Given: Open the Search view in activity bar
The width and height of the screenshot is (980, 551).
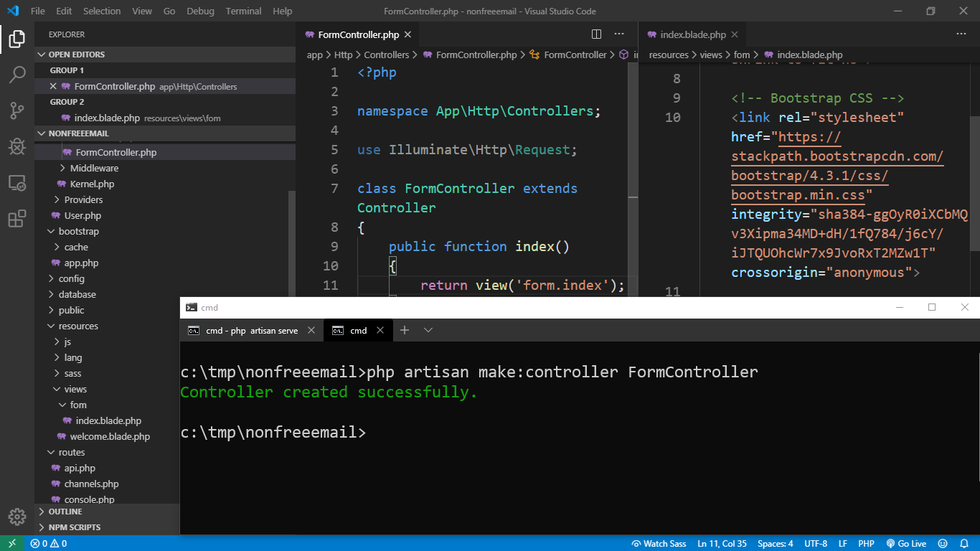Looking at the screenshot, I should coord(17,74).
